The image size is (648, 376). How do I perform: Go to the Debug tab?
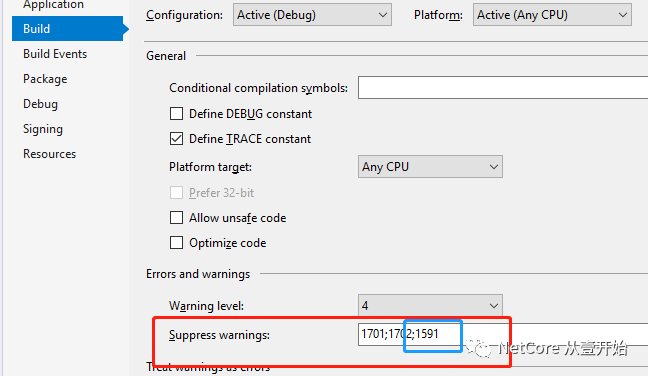(40, 104)
